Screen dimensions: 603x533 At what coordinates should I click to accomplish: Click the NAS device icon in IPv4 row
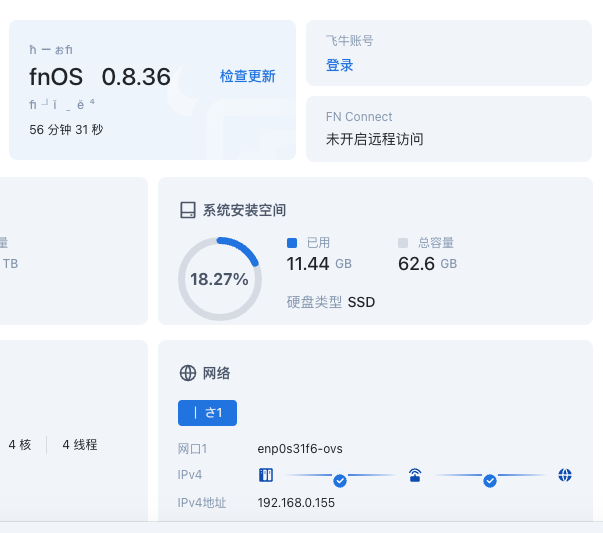click(266, 475)
